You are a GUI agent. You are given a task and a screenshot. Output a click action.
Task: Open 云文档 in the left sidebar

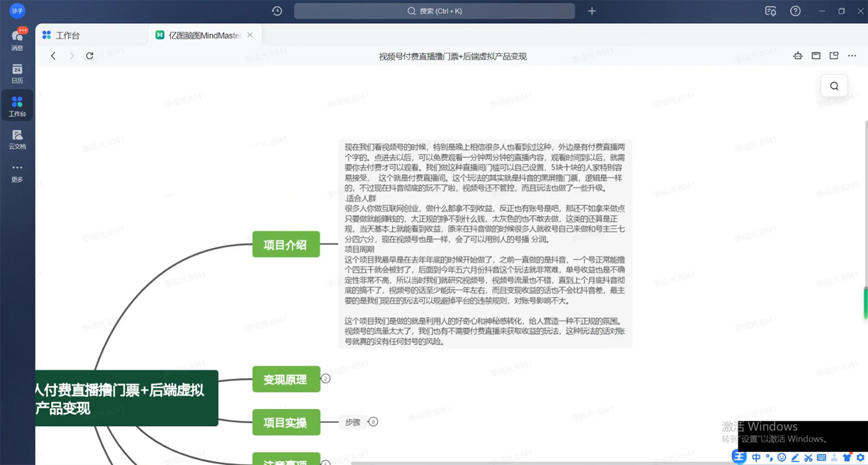[17, 138]
